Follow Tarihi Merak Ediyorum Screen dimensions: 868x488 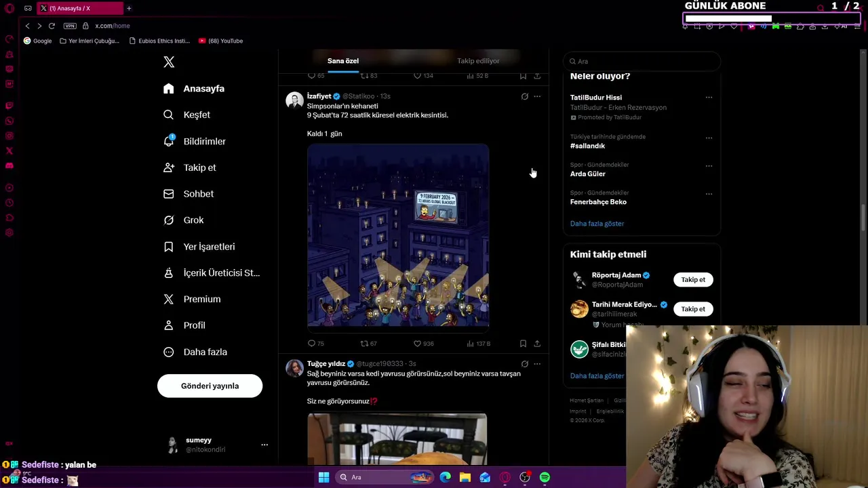pos(693,309)
